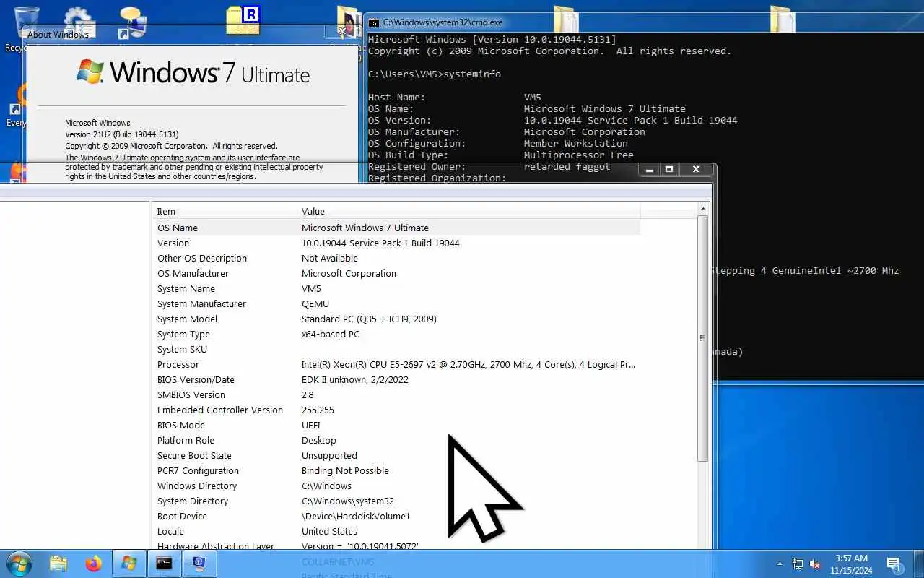This screenshot has width=924, height=578.
Task: Switch to About Windows taskbar button
Action: 129,563
